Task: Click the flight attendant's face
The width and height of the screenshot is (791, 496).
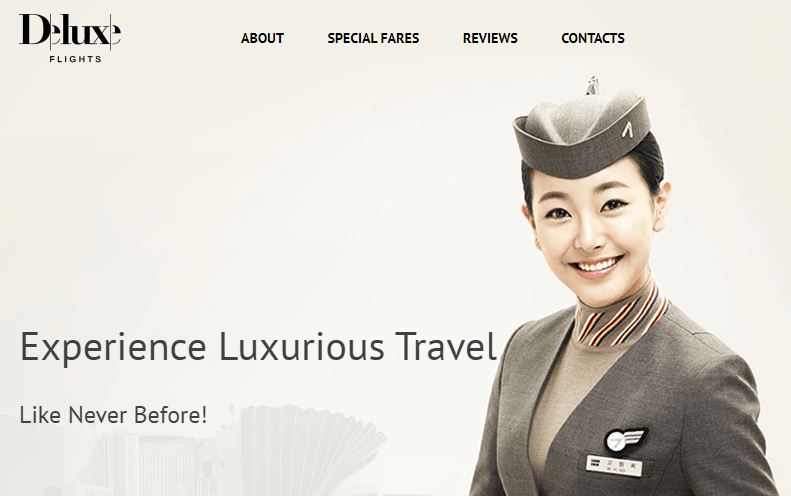Action: coord(593,227)
